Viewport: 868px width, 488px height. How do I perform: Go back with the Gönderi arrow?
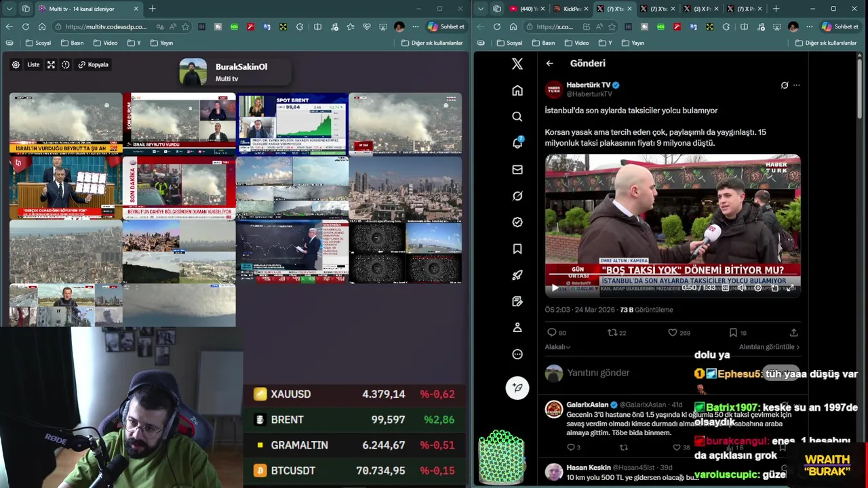tap(549, 63)
